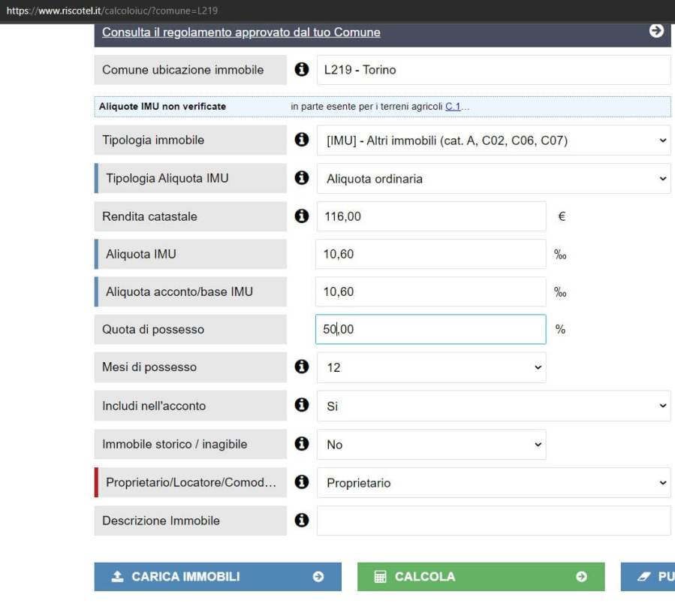
Task: Click info icon beside Tipologia immobile
Action: click(302, 140)
